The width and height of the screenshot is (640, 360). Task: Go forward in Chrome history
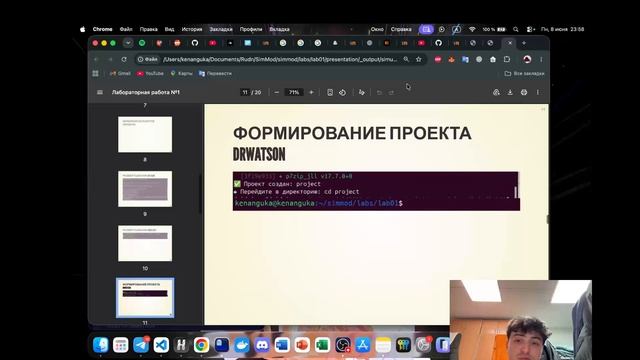tap(110, 59)
